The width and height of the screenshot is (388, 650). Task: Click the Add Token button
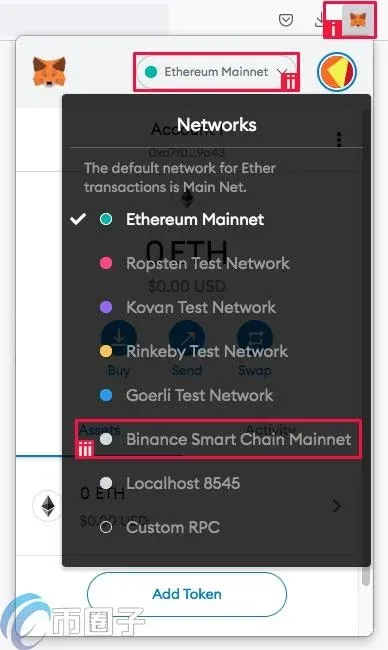pyautogui.click(x=187, y=594)
